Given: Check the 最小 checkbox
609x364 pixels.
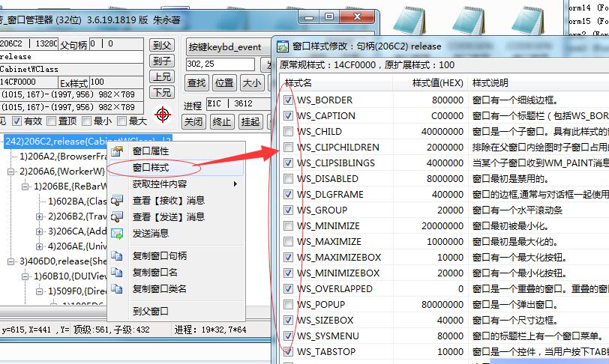Looking at the screenshot, I should tap(87, 121).
